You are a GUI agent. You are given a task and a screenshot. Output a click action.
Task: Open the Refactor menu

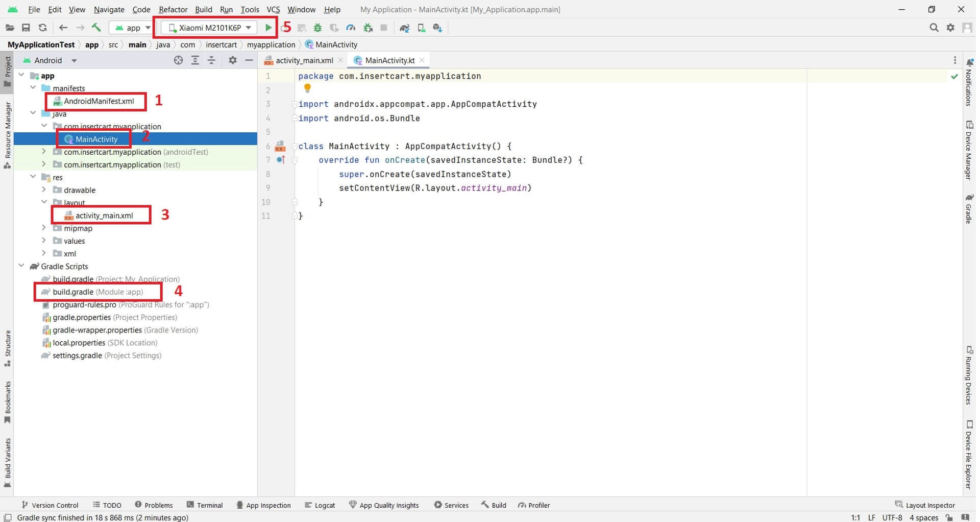coord(173,9)
